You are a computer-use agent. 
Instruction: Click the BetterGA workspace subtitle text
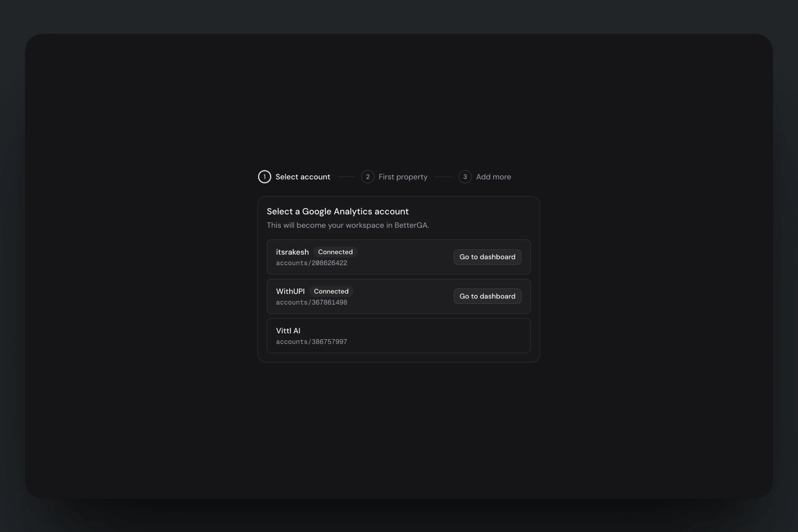click(x=347, y=225)
